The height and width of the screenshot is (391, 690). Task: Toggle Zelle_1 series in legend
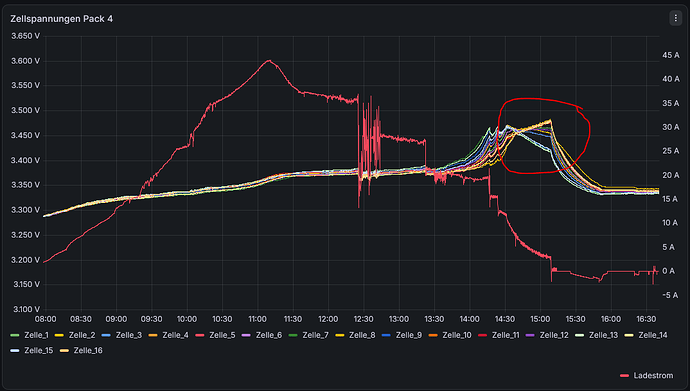[x=29, y=335]
